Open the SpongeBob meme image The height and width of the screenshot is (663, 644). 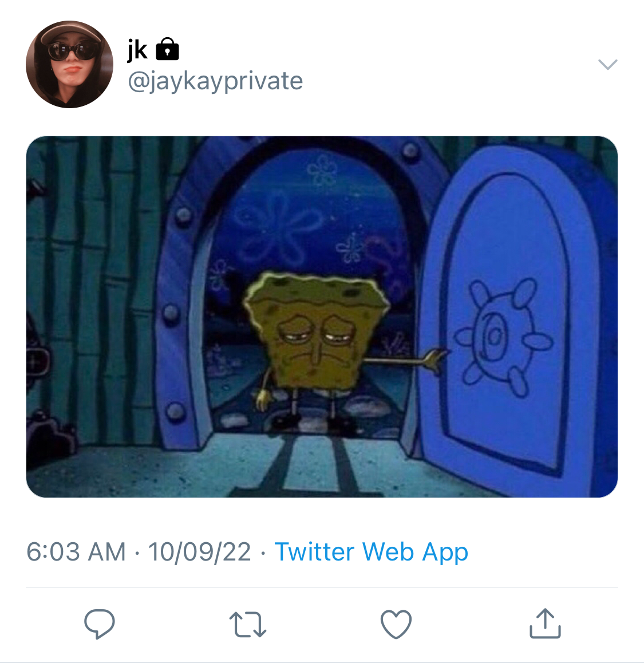click(x=322, y=317)
